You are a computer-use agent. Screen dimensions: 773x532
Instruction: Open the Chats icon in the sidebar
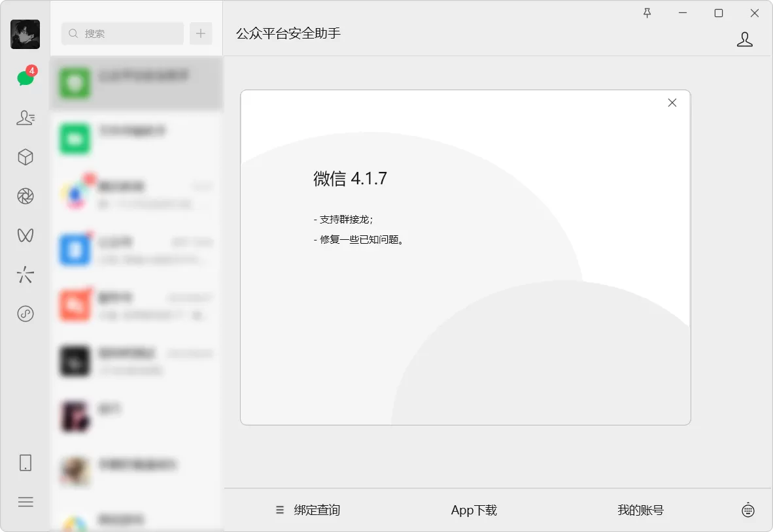coord(25,78)
